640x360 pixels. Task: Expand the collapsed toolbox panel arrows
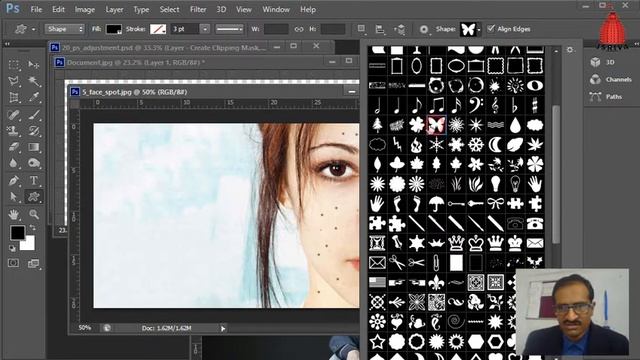[7, 44]
